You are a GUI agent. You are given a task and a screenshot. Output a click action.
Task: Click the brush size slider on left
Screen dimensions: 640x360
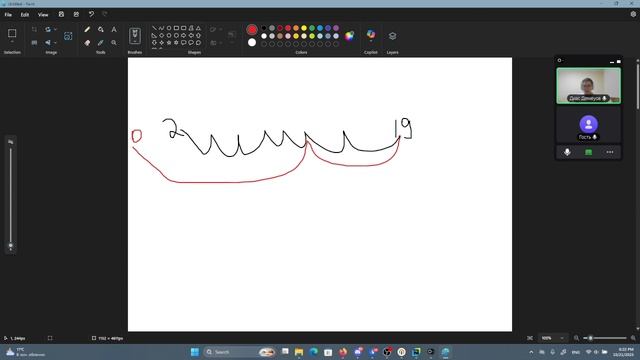tap(11, 197)
